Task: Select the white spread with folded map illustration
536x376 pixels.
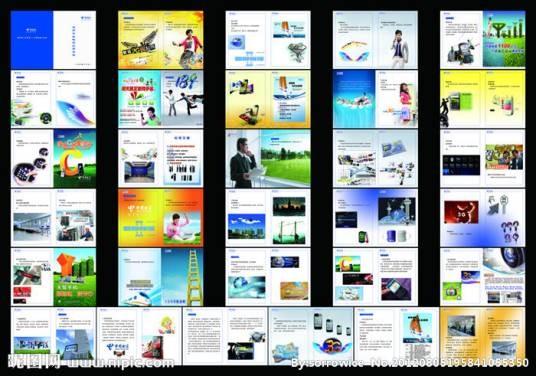Action: (268, 40)
